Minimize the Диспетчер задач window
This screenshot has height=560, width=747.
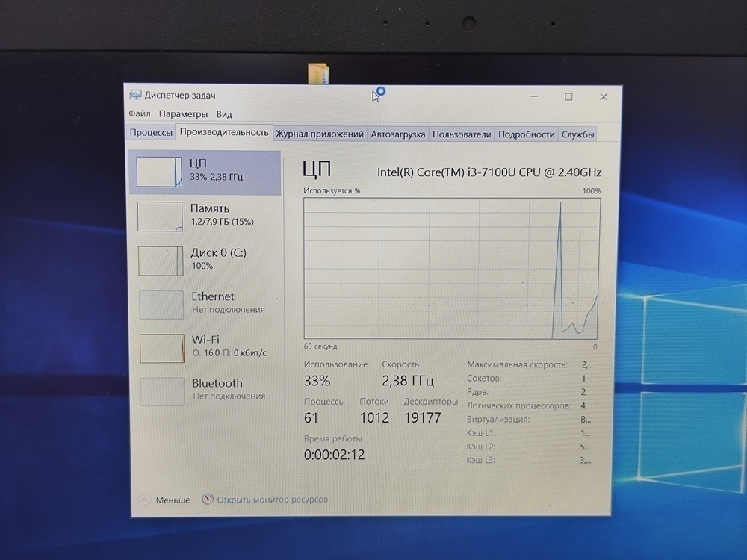[x=534, y=96]
